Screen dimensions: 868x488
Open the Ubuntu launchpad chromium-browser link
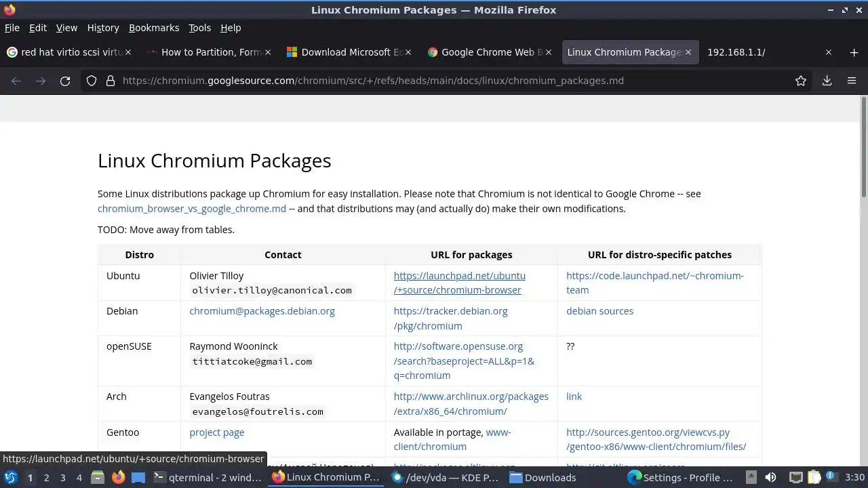pos(459,283)
